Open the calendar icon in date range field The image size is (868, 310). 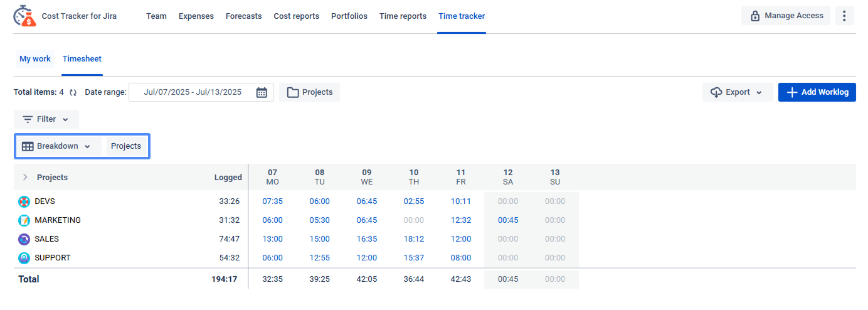click(x=262, y=92)
